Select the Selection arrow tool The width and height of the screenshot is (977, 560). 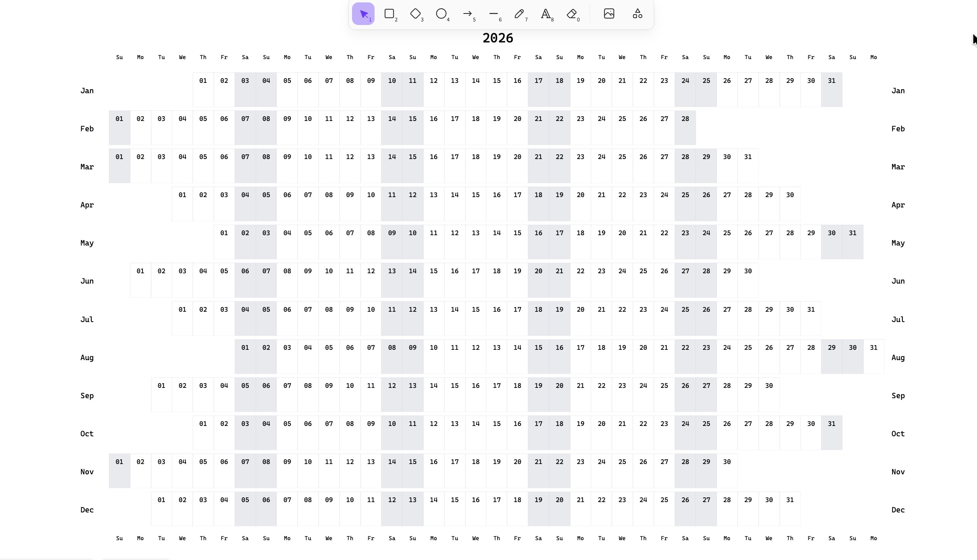tap(363, 14)
